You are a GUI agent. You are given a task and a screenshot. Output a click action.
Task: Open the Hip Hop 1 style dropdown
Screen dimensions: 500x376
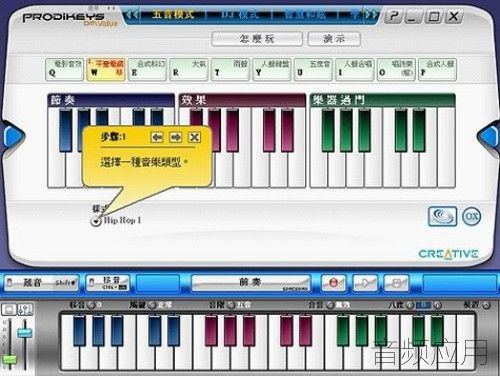tap(96, 221)
